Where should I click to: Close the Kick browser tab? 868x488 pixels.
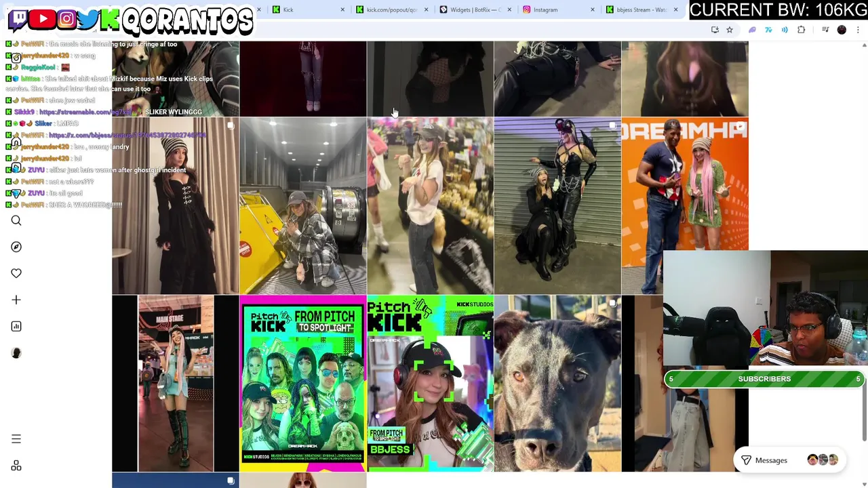click(x=342, y=9)
